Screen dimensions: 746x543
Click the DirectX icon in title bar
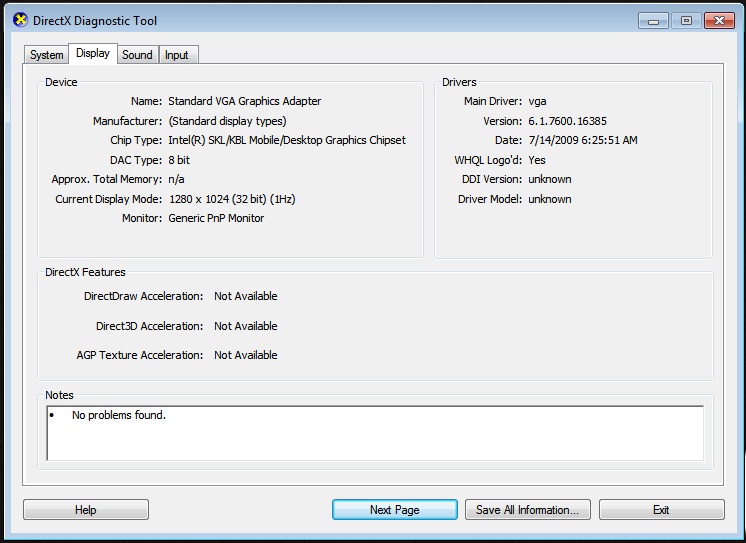[x=20, y=20]
